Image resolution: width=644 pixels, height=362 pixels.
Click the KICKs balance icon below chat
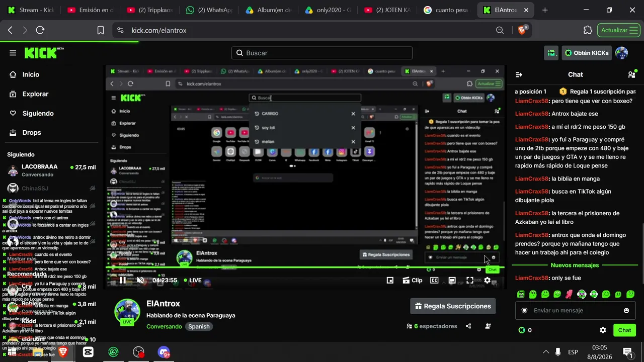tap(522, 330)
